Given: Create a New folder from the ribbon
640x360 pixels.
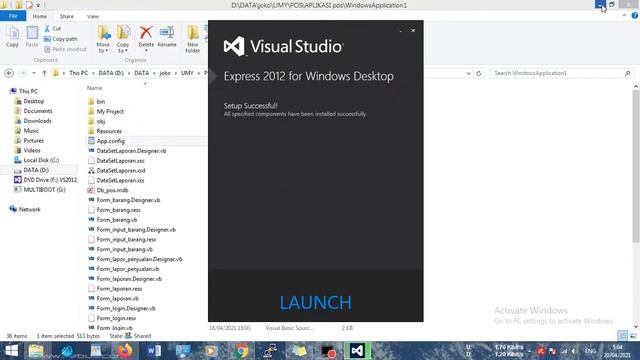Looking at the screenshot, I should tap(193, 39).
